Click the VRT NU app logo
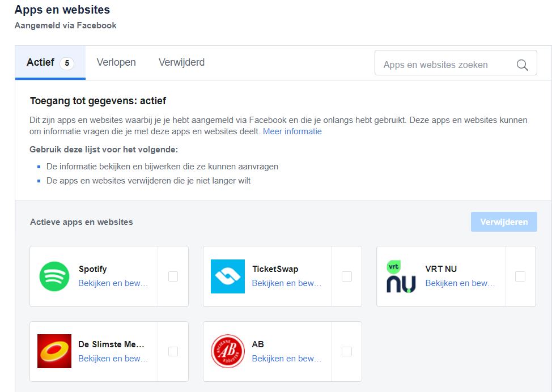 click(x=401, y=276)
